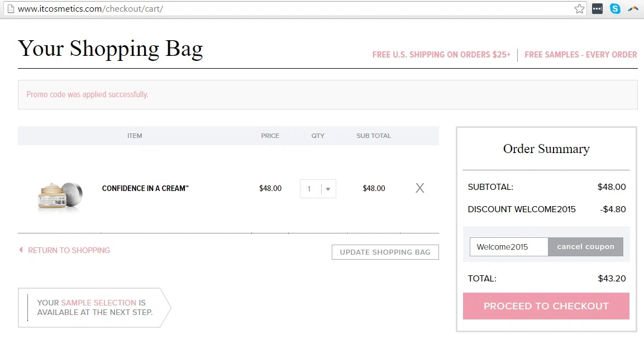Click the rainbow extension icon in the toolbar
Image resolution: width=644 pixels, height=339 pixels.
633,8
